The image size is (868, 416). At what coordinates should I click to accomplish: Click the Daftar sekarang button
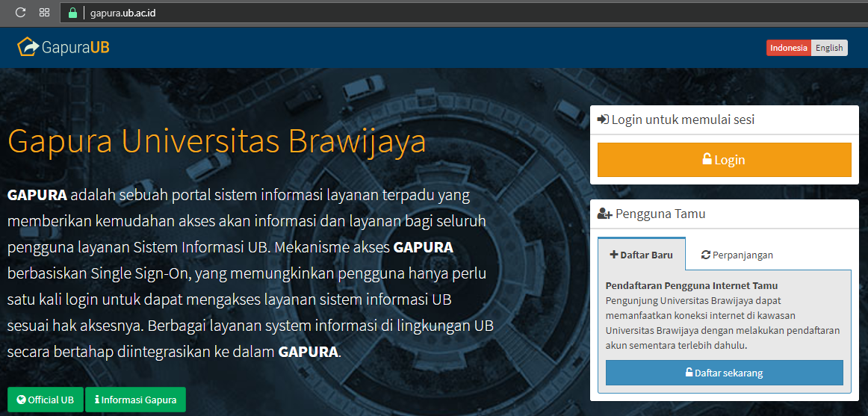tap(724, 373)
